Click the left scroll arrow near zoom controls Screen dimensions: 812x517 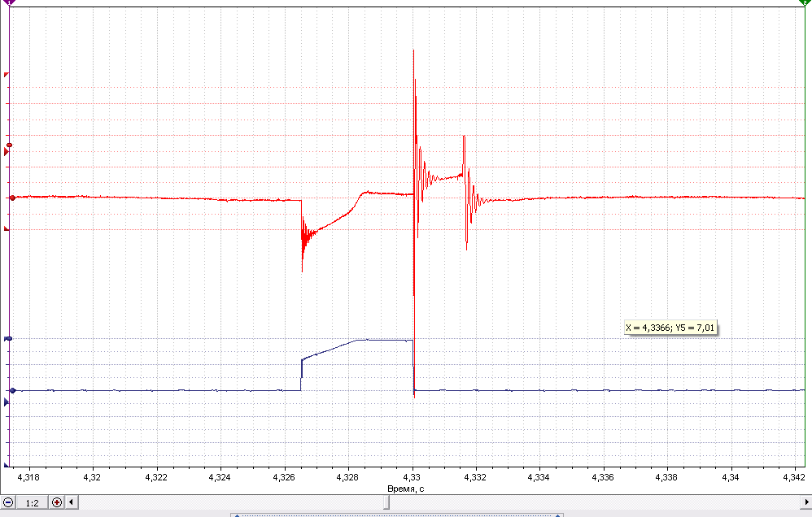pos(71,502)
